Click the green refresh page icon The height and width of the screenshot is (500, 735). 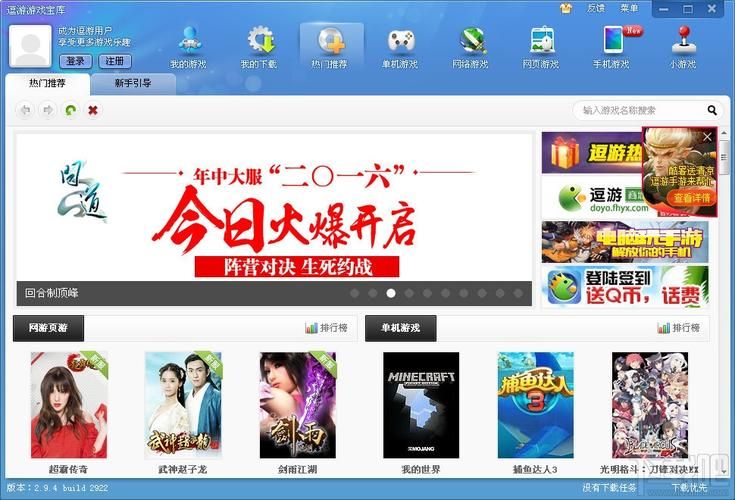[x=70, y=110]
